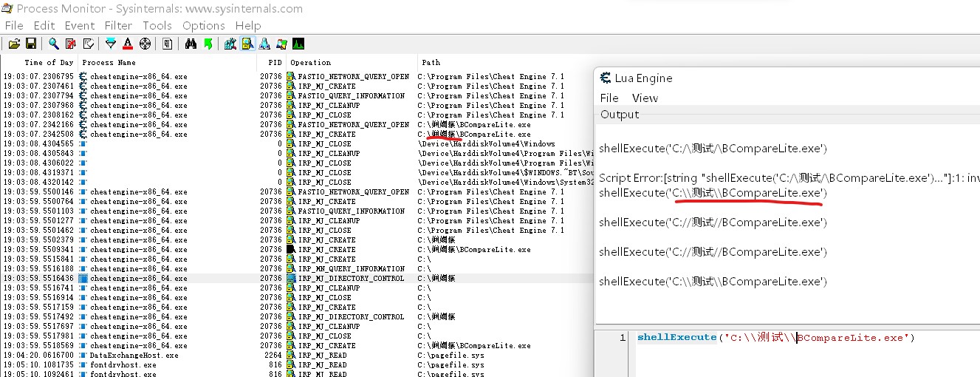This screenshot has height=377, width=980.
Task: Click the Save icon in toolbar
Action: [x=31, y=44]
